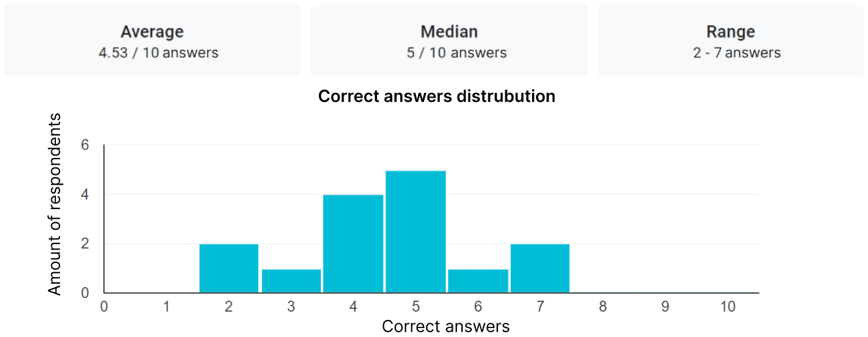Click the Range summary card
Viewport: 868px width, 337px height.
(731, 40)
